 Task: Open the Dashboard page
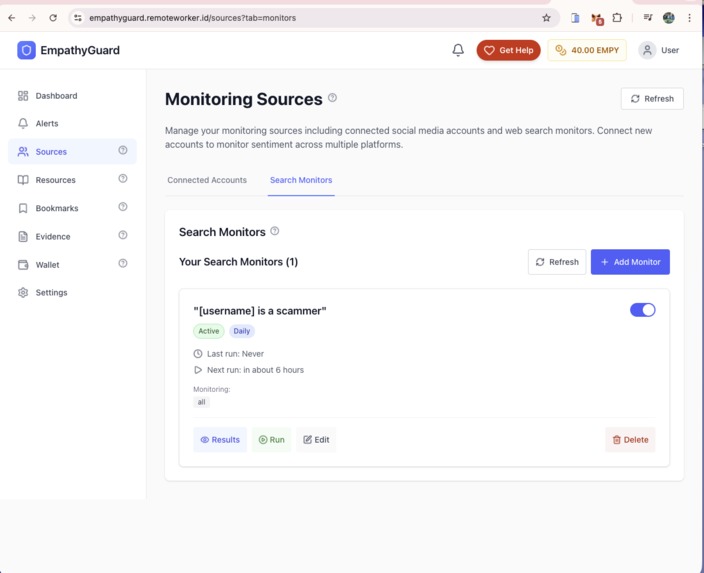pyautogui.click(x=72, y=96)
